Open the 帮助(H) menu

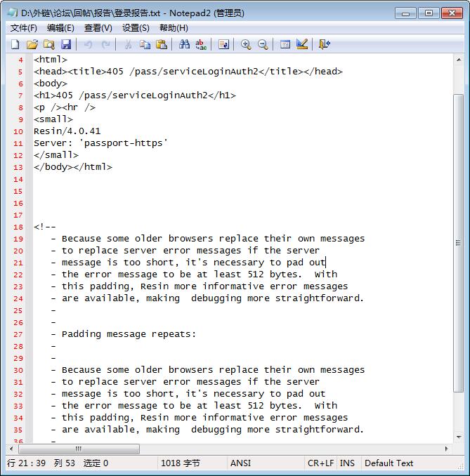click(x=174, y=28)
